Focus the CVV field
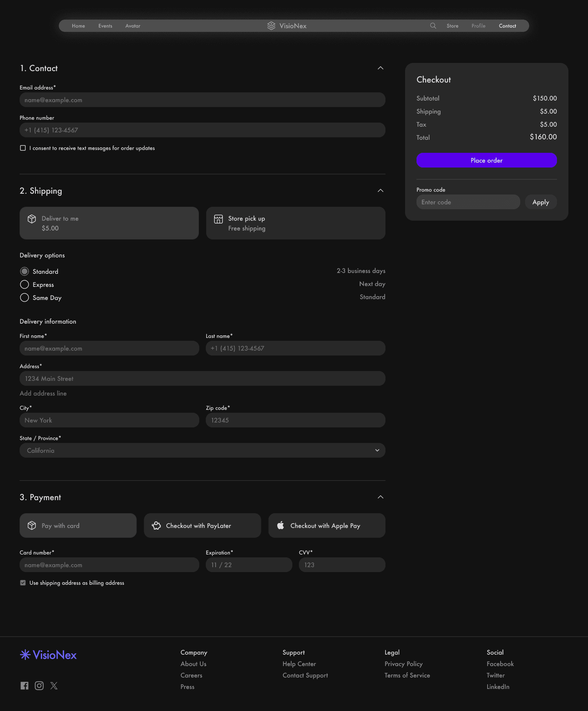 342,565
